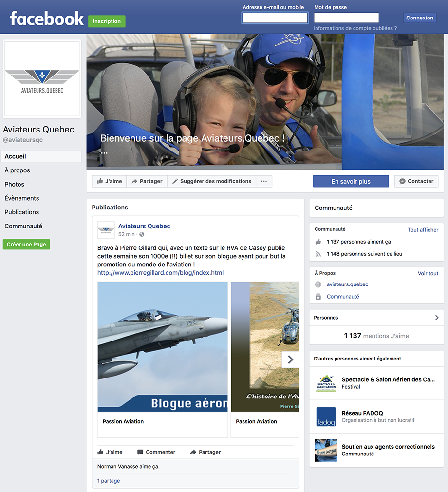Open the aviateurs.quebec website link
This screenshot has height=492, width=448.
(x=347, y=284)
